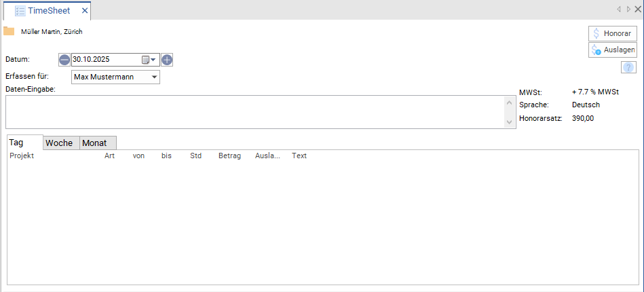This screenshot has width=644, height=292.
Task: Open the calendar picker in Datum field
Action: [149, 60]
